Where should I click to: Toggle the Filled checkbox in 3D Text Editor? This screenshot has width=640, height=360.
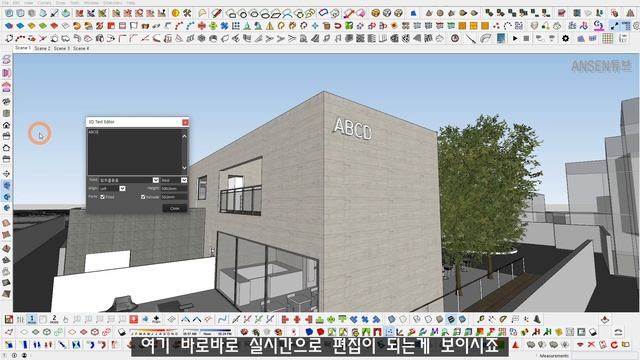[x=102, y=197]
